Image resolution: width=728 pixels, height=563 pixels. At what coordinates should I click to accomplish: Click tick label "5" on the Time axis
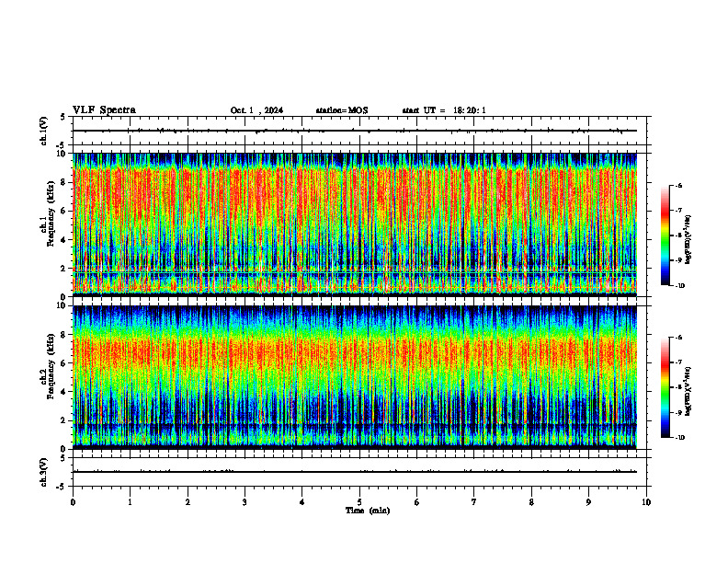point(359,502)
